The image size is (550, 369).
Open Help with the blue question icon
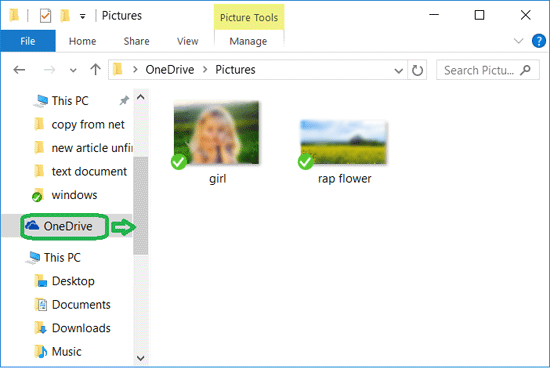[x=538, y=41]
